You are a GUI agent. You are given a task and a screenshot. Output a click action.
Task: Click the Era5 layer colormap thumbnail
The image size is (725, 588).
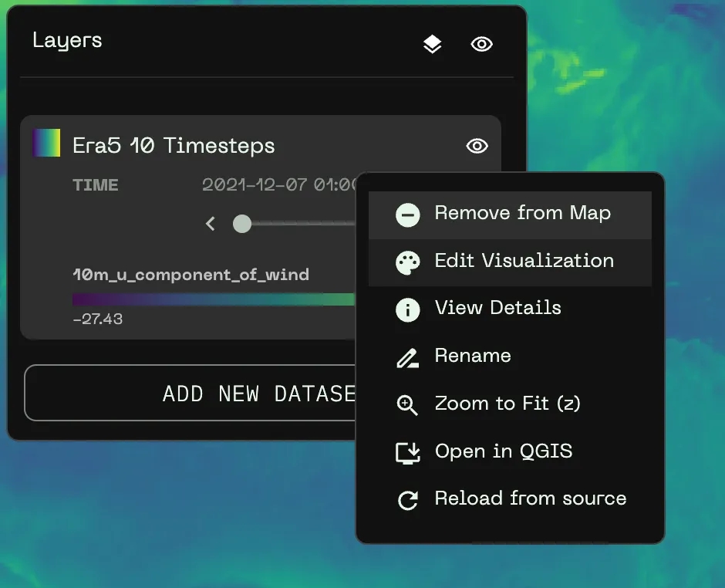click(46, 144)
